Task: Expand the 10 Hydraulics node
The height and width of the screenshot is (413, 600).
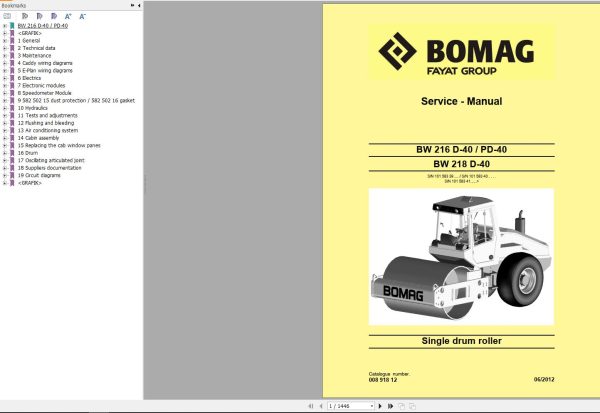Action: click(x=5, y=108)
